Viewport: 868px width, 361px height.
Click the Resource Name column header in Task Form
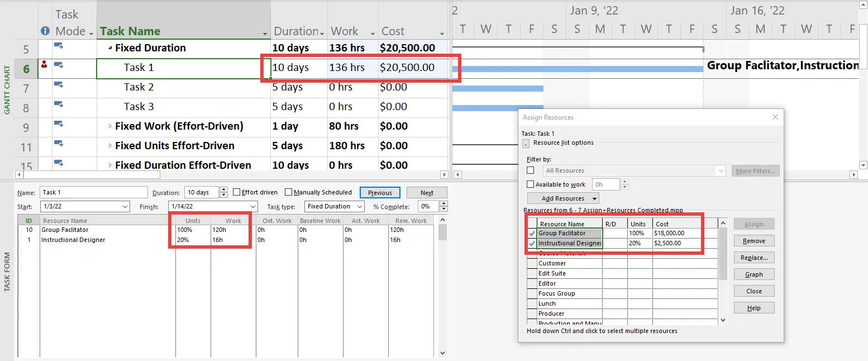(107, 221)
